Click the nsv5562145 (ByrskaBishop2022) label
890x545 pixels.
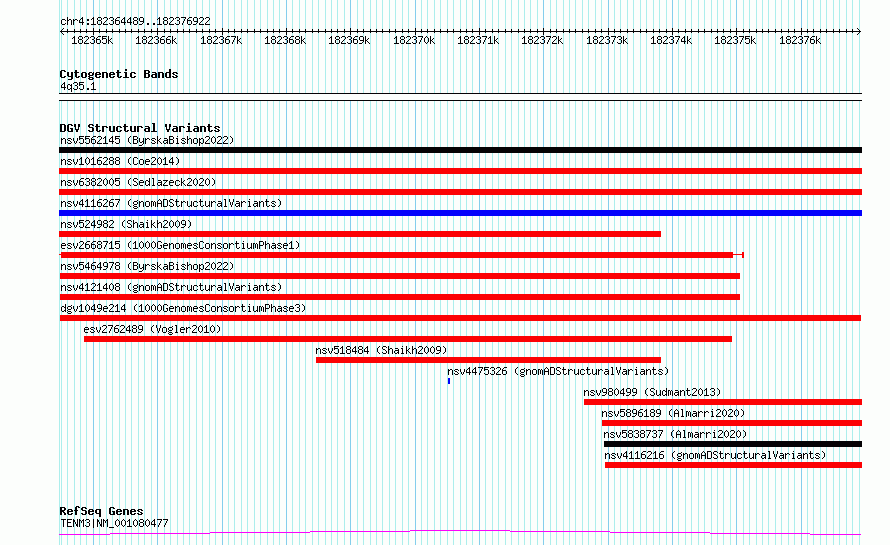click(147, 140)
